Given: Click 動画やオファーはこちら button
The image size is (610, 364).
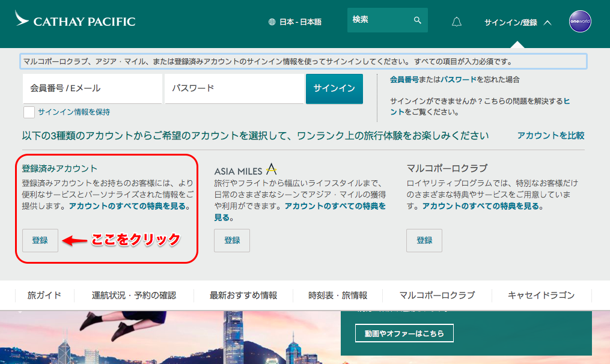Looking at the screenshot, I should pos(404,333).
